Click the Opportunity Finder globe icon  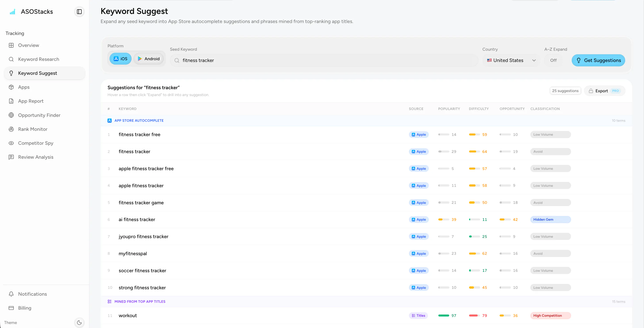coord(11,115)
